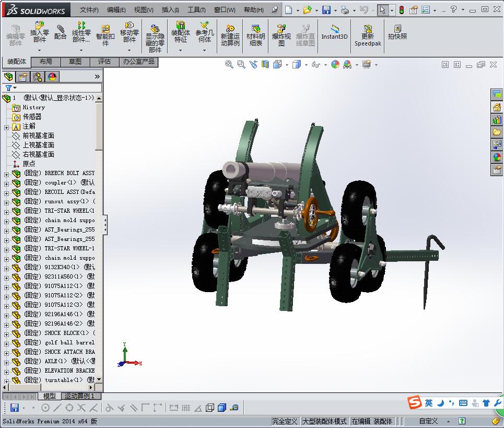This screenshot has height=428, width=504.
Task: Open the DisplayManager tab icon
Action: pos(52,76)
